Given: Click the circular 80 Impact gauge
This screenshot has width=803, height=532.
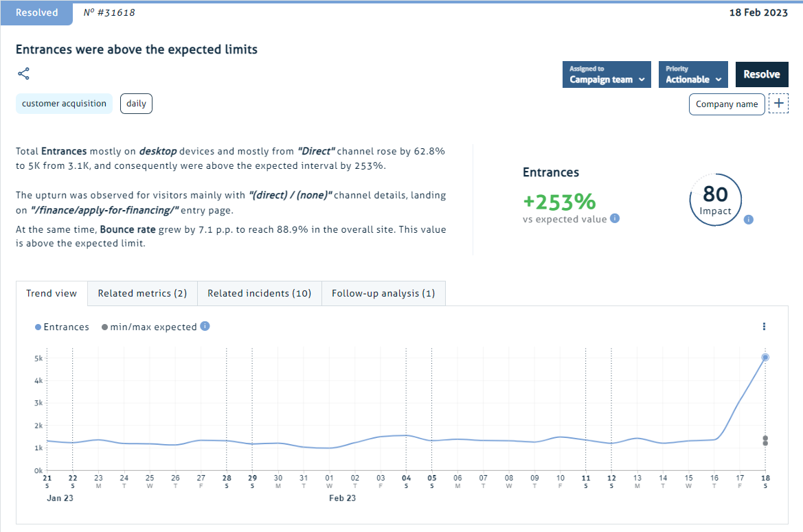Looking at the screenshot, I should click(715, 200).
